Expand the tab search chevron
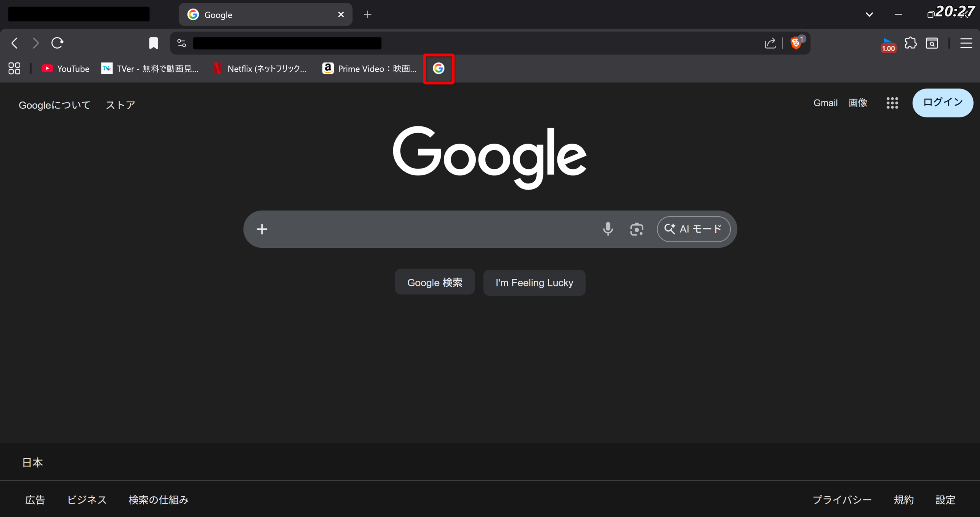Viewport: 980px width, 517px height. pyautogui.click(x=869, y=15)
